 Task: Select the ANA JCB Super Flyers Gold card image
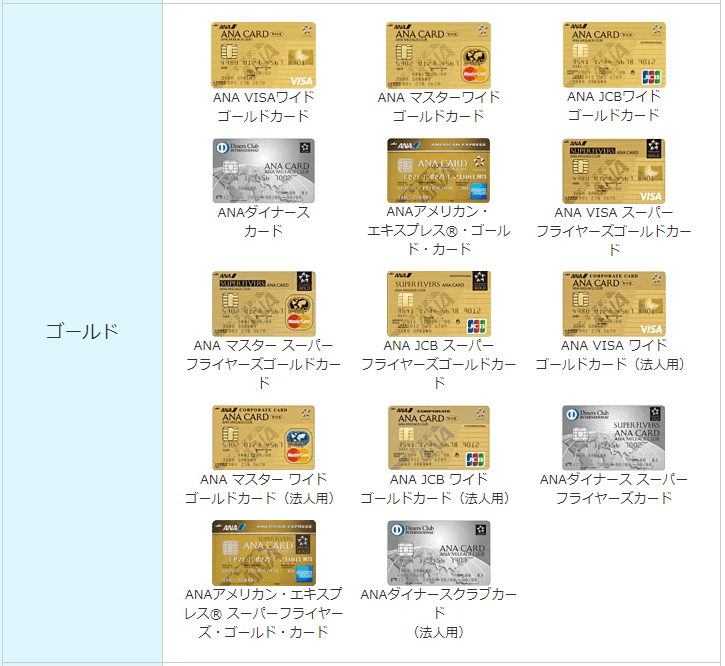coord(438,304)
